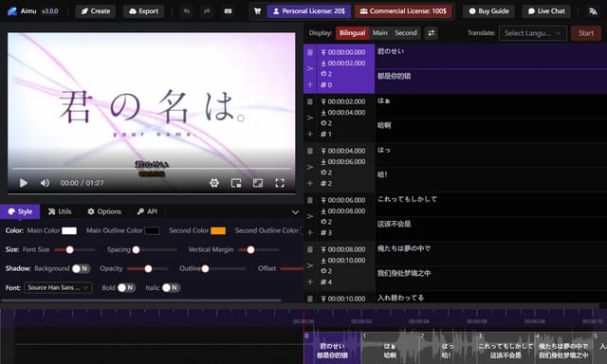Pick the Main Color swatch

[x=69, y=231]
